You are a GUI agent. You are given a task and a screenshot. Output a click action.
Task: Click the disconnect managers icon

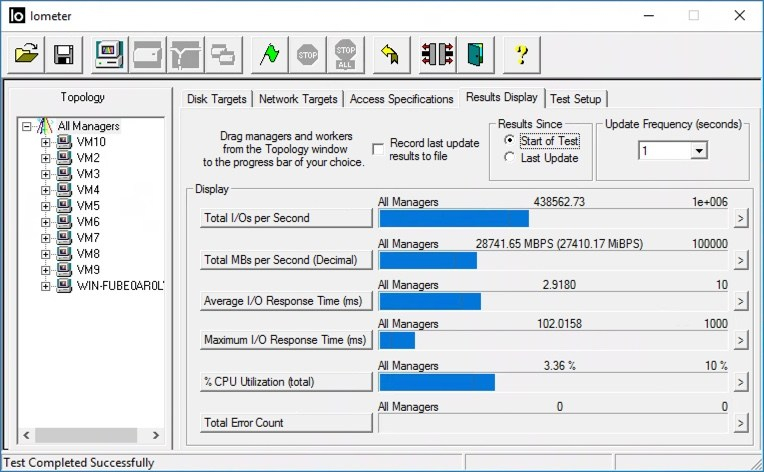[438, 55]
